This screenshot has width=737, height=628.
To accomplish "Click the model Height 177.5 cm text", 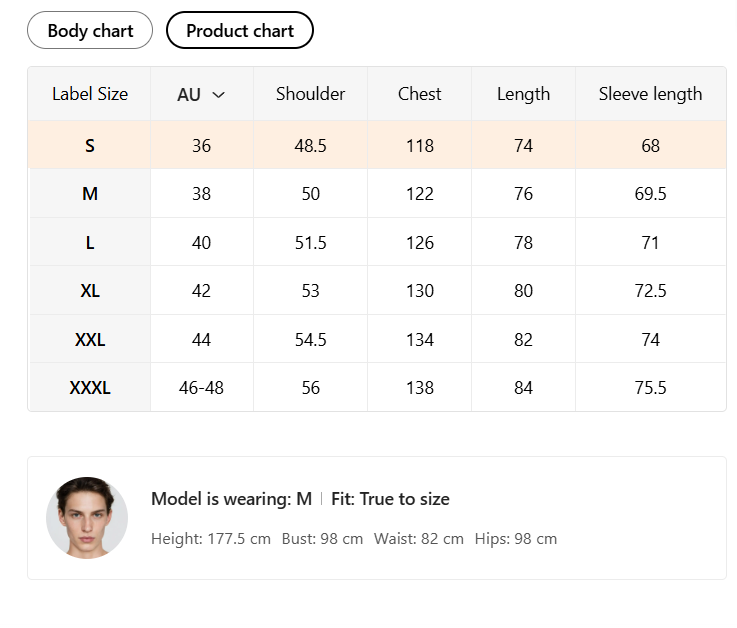I will [x=211, y=539].
